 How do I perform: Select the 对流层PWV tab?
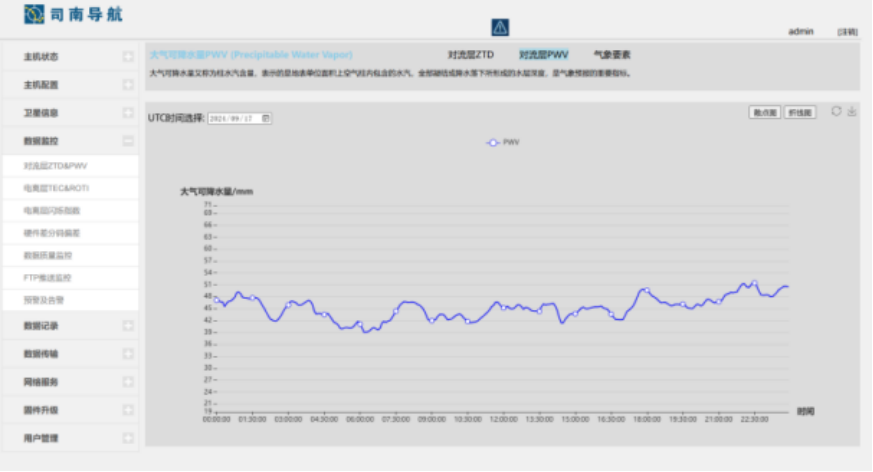pyautogui.click(x=544, y=55)
